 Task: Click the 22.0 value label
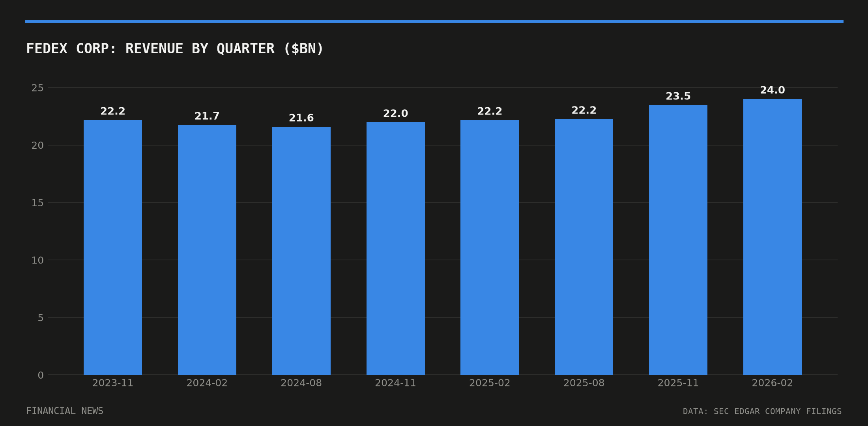[396, 114]
